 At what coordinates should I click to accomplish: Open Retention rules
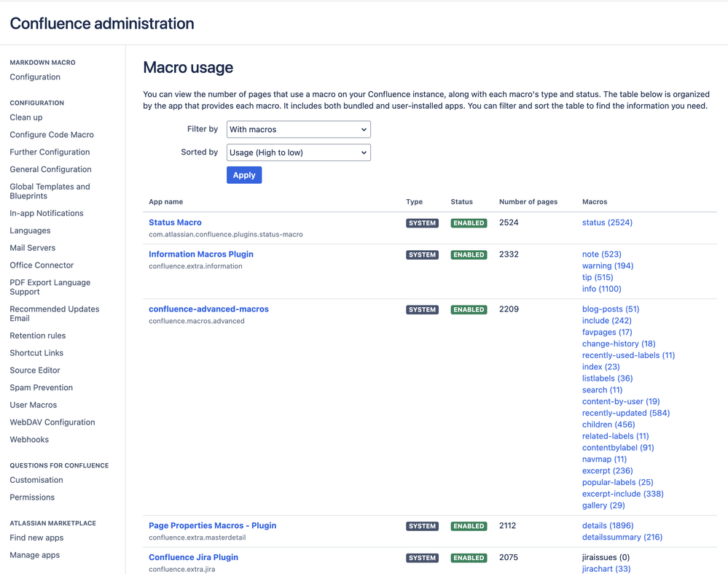(38, 336)
